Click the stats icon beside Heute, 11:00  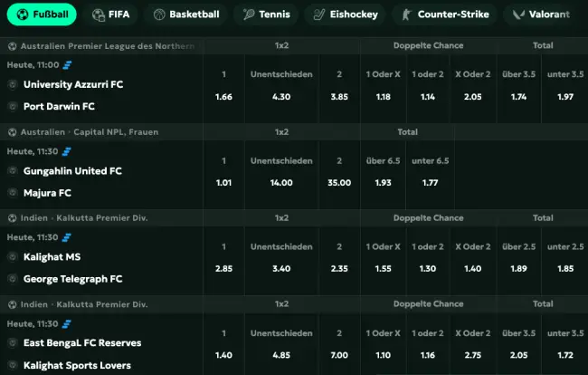point(67,65)
